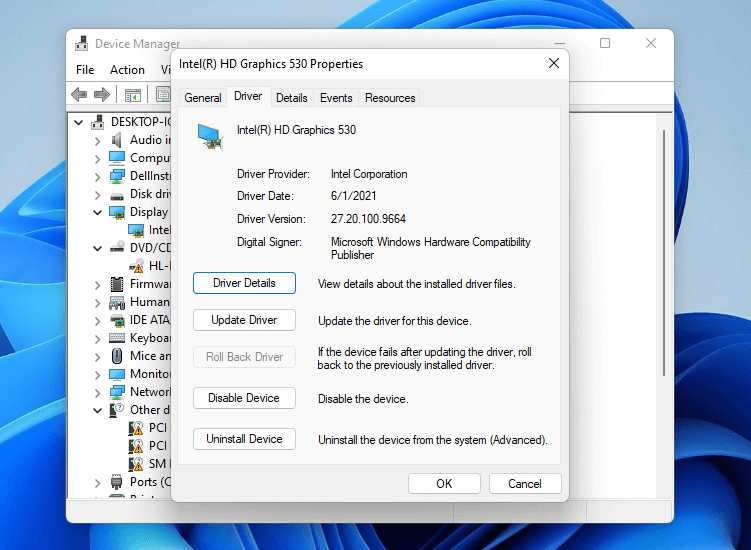Click the Intel Corporation provider text
This screenshot has height=550, width=751.
coord(369,174)
